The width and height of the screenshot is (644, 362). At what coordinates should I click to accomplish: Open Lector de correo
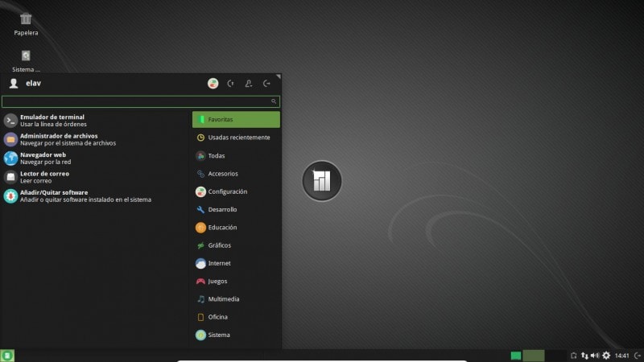(94, 177)
